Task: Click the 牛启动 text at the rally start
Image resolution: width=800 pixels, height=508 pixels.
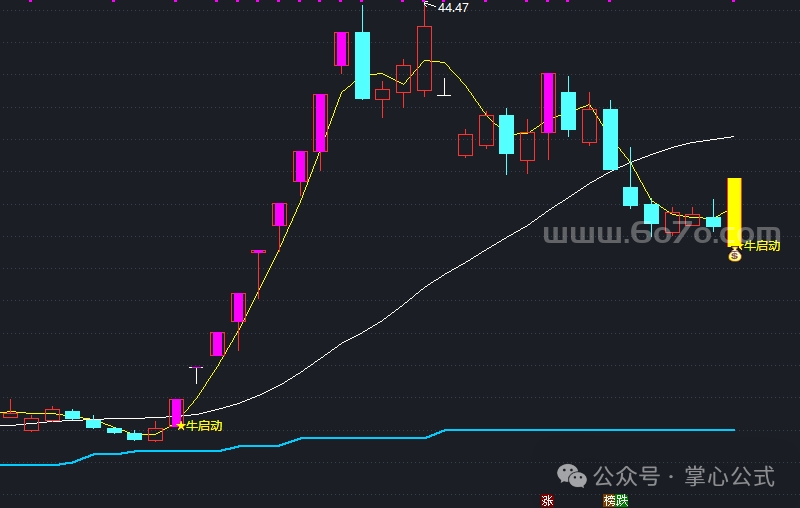Action: [x=204, y=426]
